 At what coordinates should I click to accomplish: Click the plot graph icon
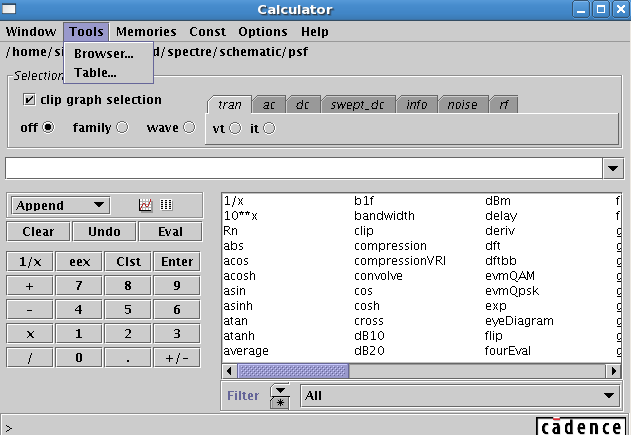click(x=145, y=205)
